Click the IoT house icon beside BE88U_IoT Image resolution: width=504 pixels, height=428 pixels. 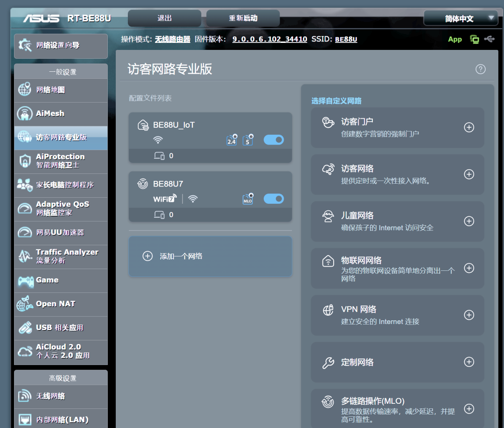(x=143, y=125)
